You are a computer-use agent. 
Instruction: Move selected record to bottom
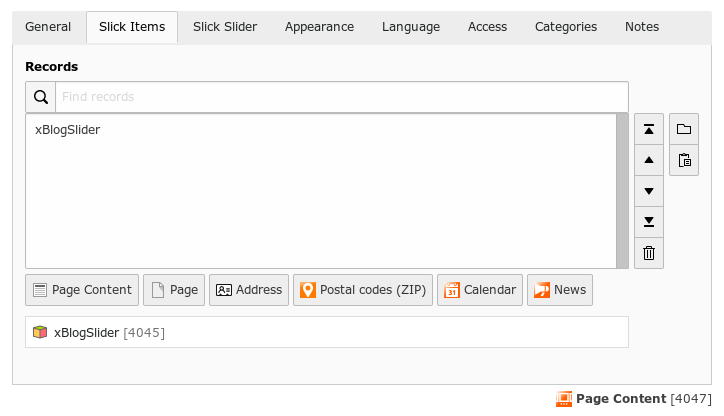649,222
